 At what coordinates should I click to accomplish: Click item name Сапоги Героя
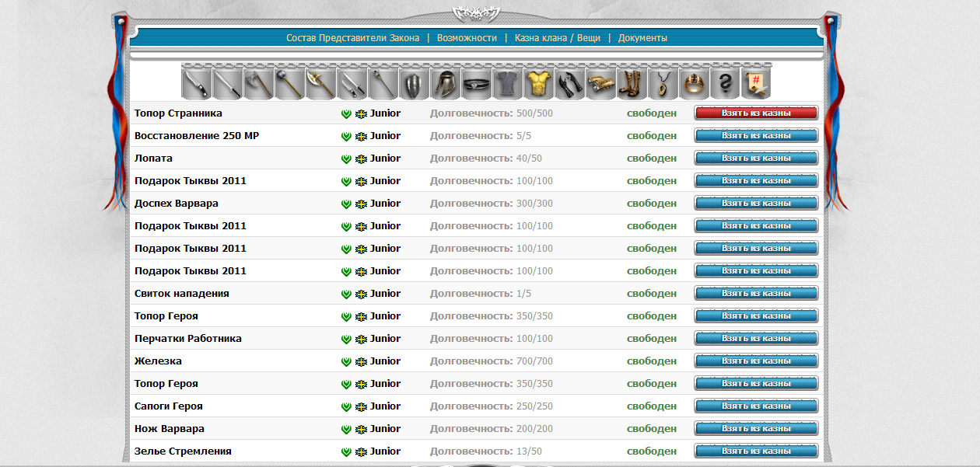[169, 406]
